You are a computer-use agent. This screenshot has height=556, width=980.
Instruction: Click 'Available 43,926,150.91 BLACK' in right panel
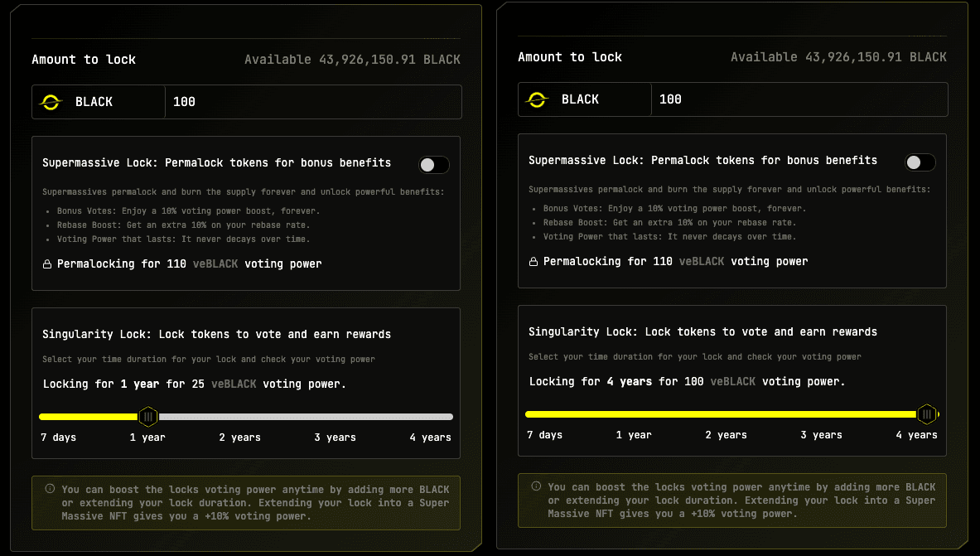[838, 57]
